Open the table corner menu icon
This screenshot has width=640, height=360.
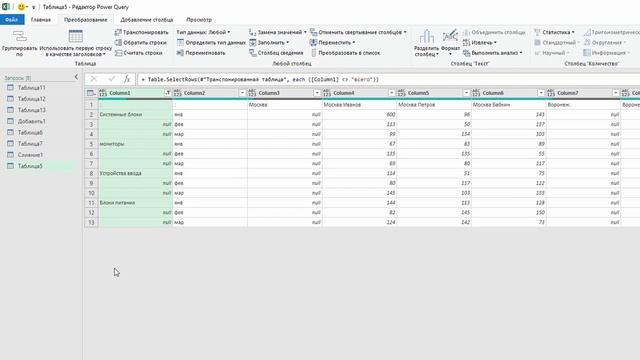[x=91, y=93]
